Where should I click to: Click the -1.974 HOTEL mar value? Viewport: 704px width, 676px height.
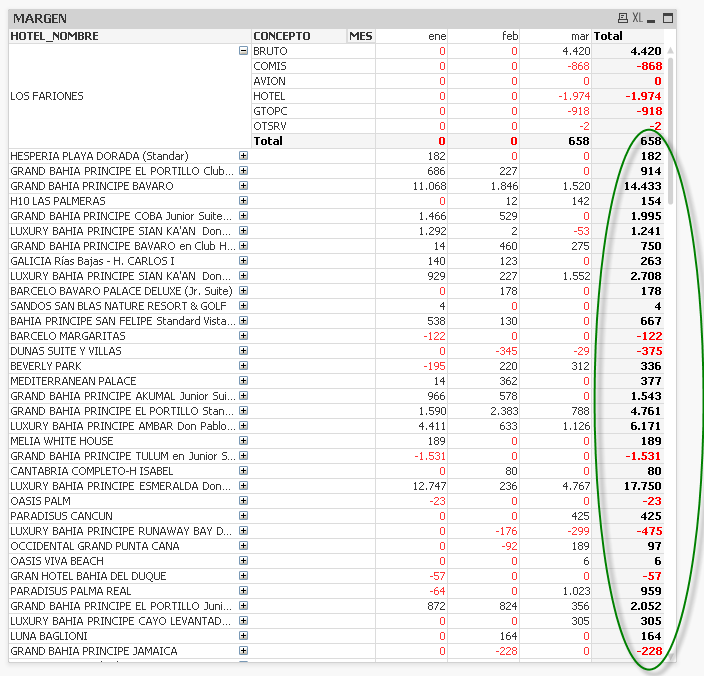574,96
